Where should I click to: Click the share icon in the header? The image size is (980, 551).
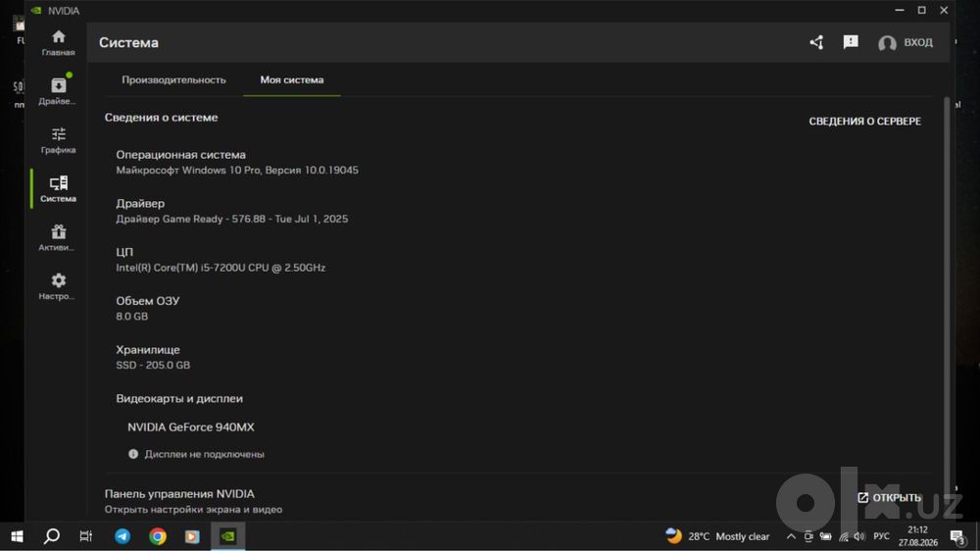(816, 42)
